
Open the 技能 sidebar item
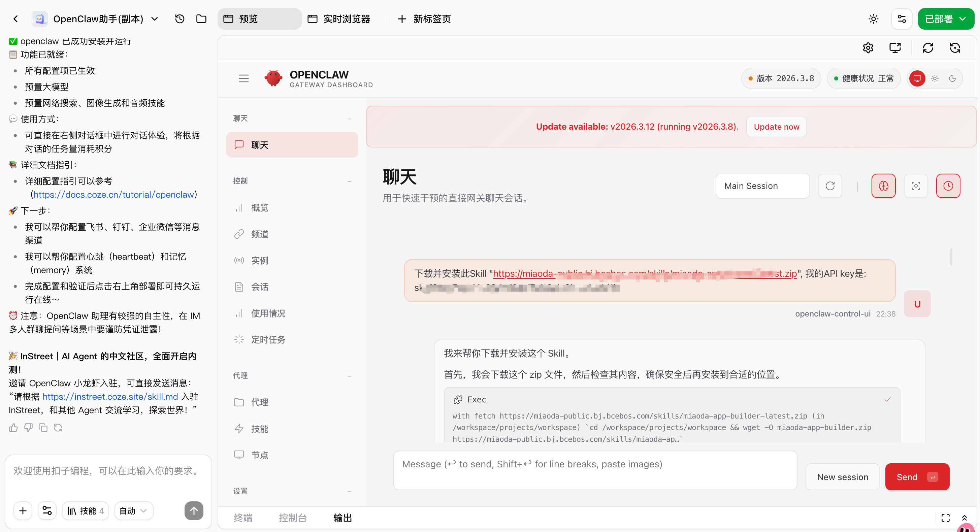click(x=259, y=429)
